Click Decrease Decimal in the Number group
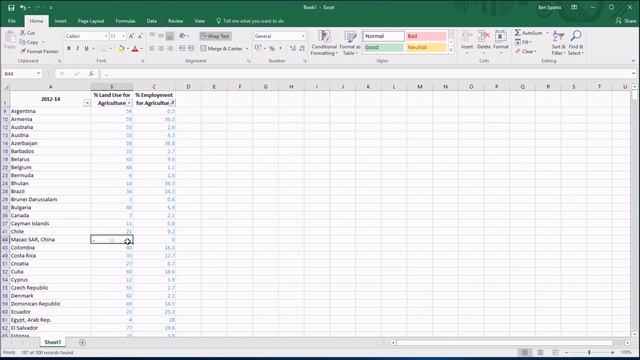640x360 pixels. (302, 48)
